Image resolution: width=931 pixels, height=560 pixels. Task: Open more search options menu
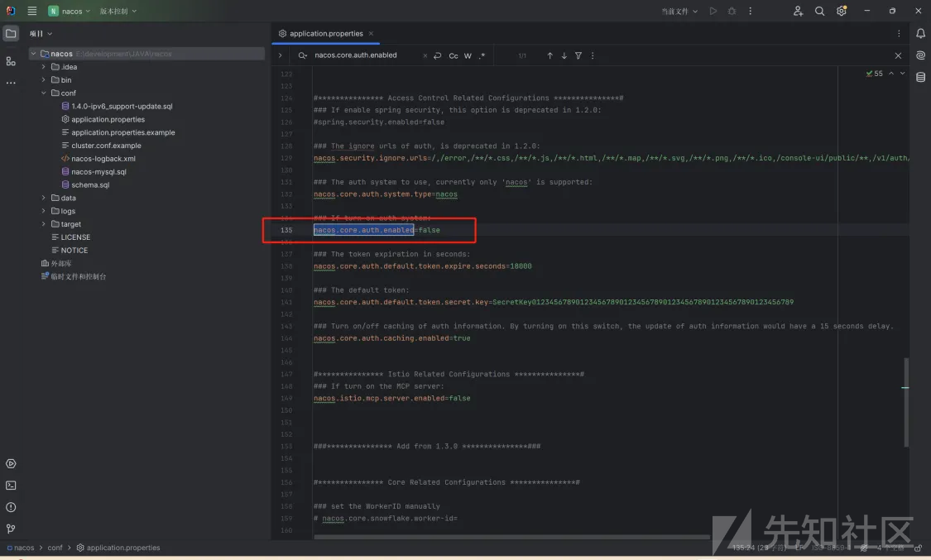tap(593, 55)
